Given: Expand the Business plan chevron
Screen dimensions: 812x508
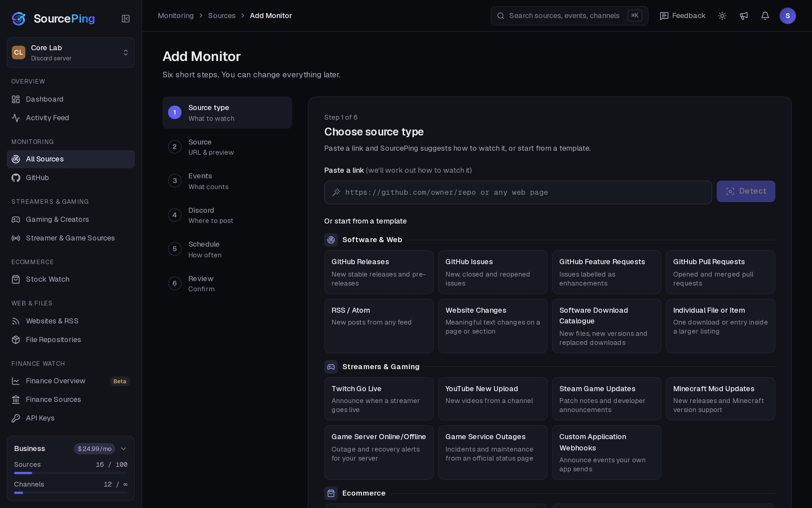Looking at the screenshot, I should 123,448.
